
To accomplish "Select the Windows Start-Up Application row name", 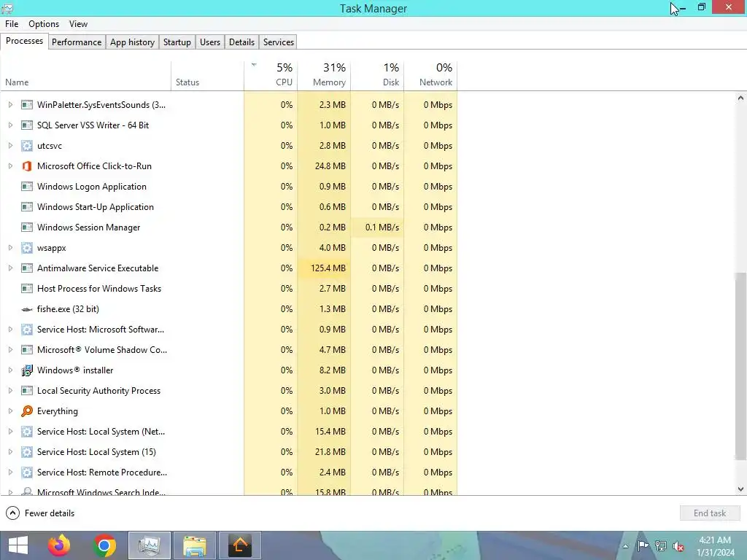I will 96,207.
